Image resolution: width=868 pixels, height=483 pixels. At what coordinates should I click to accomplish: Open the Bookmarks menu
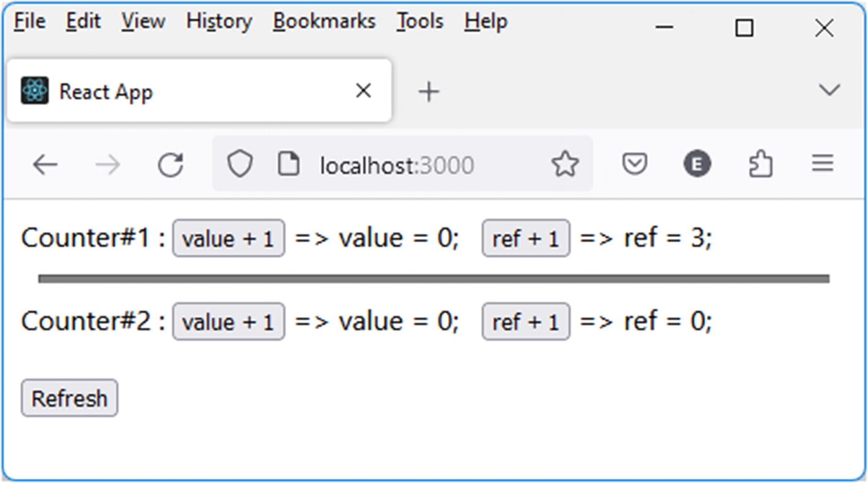(x=324, y=21)
